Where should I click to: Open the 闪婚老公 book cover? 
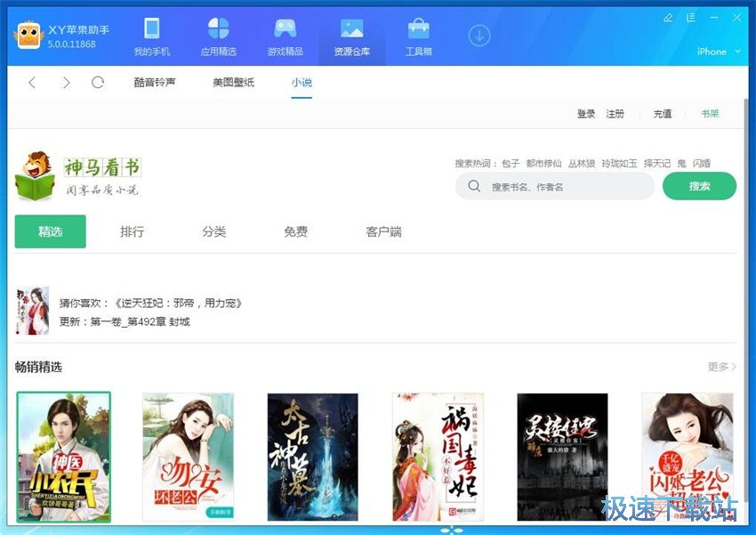[688, 457]
